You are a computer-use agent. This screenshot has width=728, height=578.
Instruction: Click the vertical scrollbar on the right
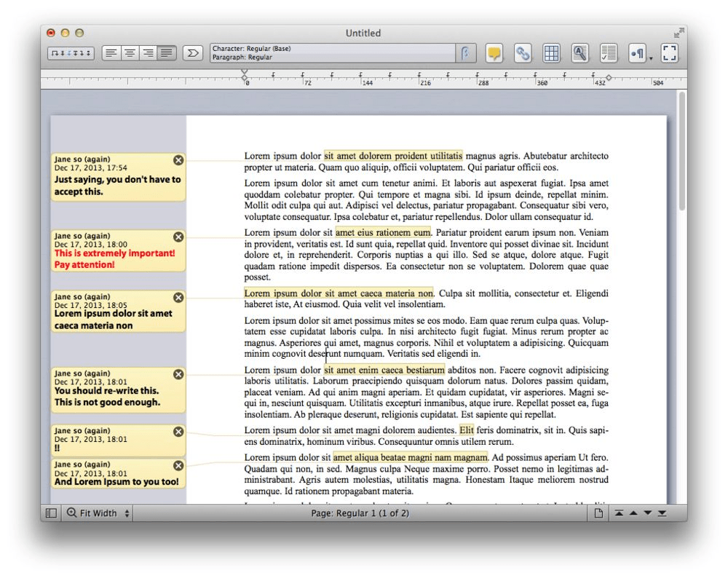pyautogui.click(x=681, y=153)
